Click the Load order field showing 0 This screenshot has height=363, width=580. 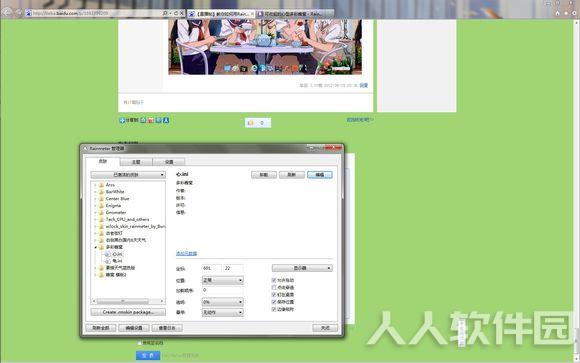(x=222, y=290)
